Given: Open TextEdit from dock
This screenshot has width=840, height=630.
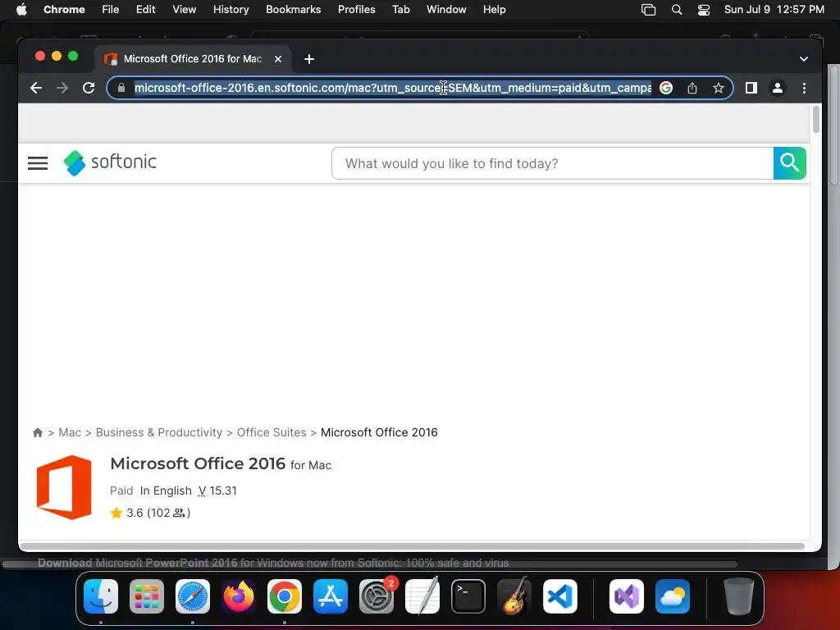Looking at the screenshot, I should click(422, 596).
